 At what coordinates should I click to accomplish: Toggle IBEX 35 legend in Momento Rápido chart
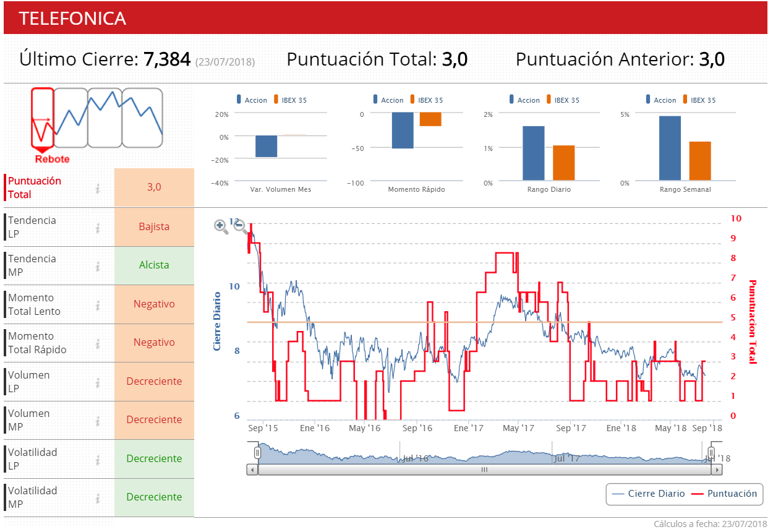pos(426,100)
